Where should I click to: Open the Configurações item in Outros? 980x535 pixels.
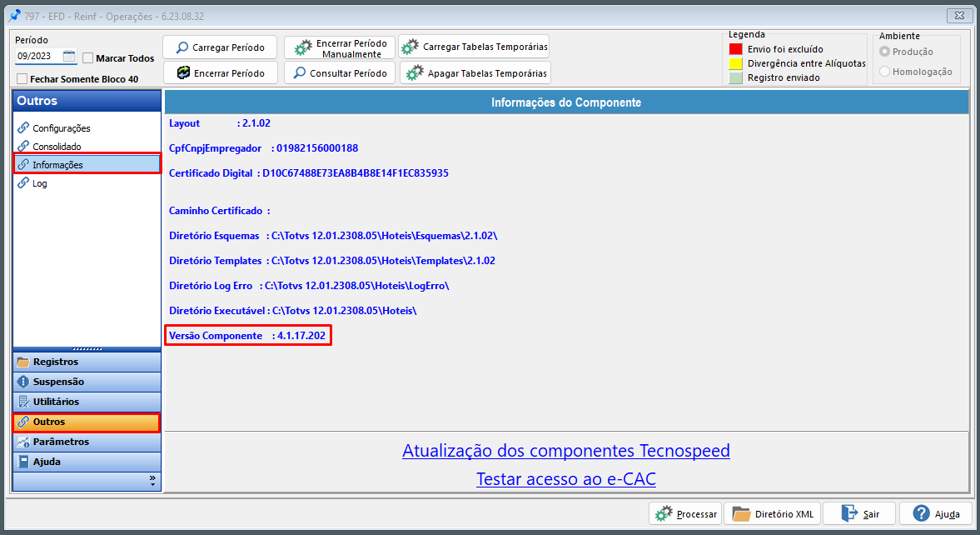pos(62,128)
